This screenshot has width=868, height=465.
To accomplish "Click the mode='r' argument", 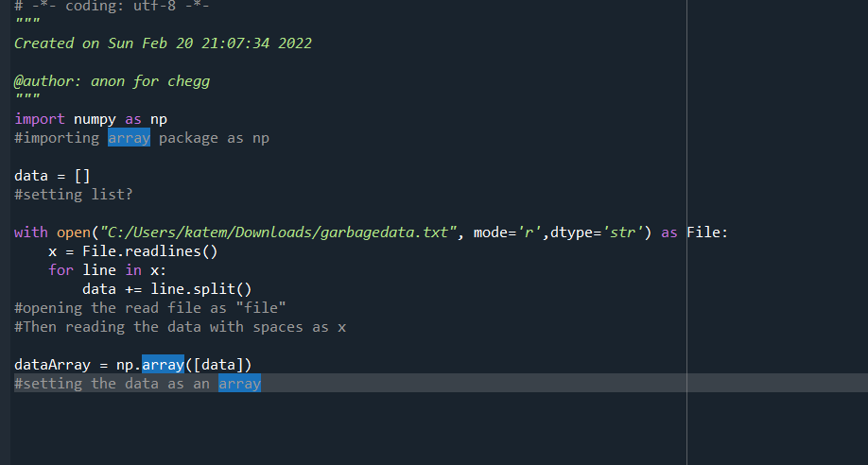I will (x=507, y=232).
